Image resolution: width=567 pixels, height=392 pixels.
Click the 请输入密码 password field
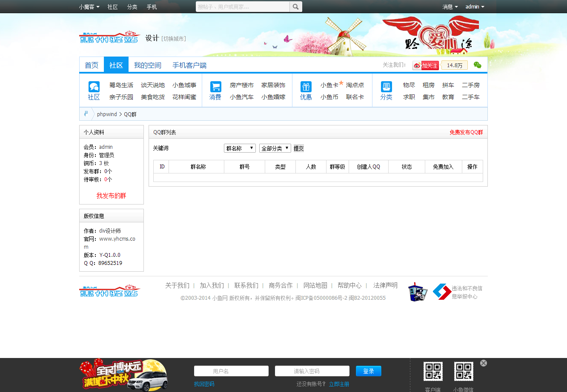[x=312, y=371]
